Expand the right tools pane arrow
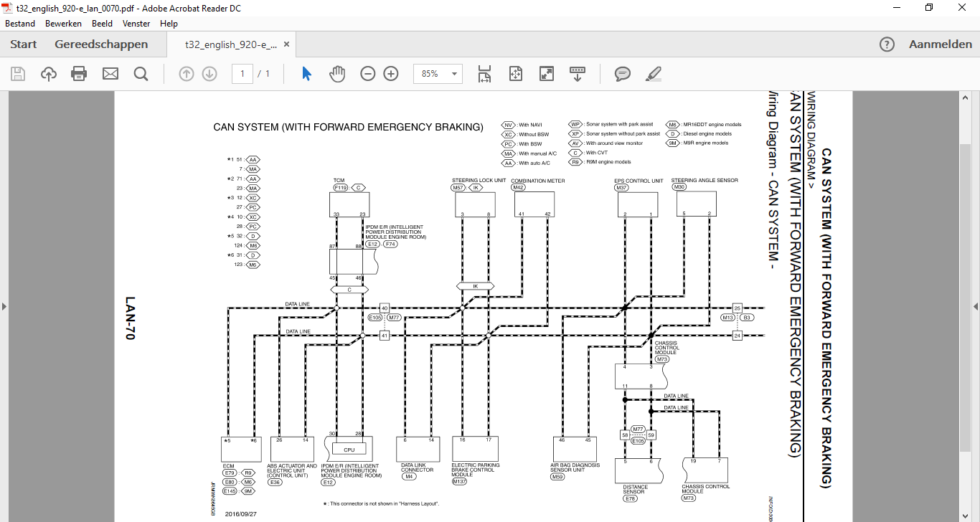The width and height of the screenshot is (980, 522). [976, 306]
